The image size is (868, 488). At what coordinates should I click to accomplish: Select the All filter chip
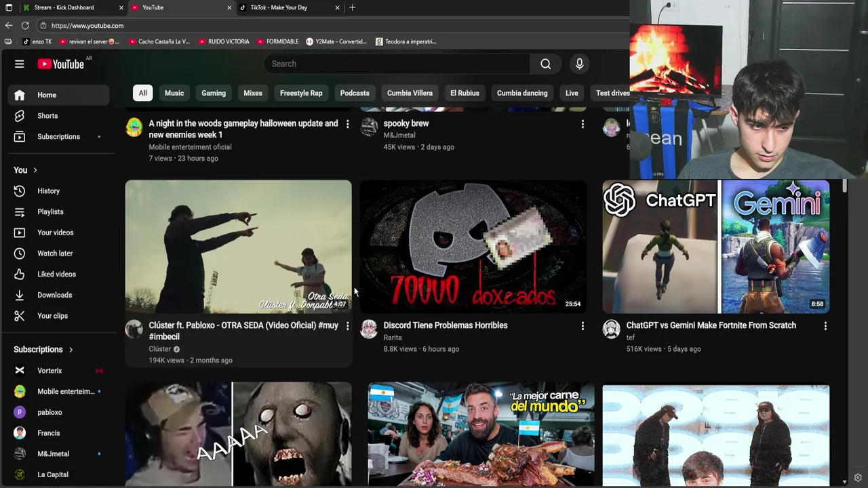pos(142,93)
